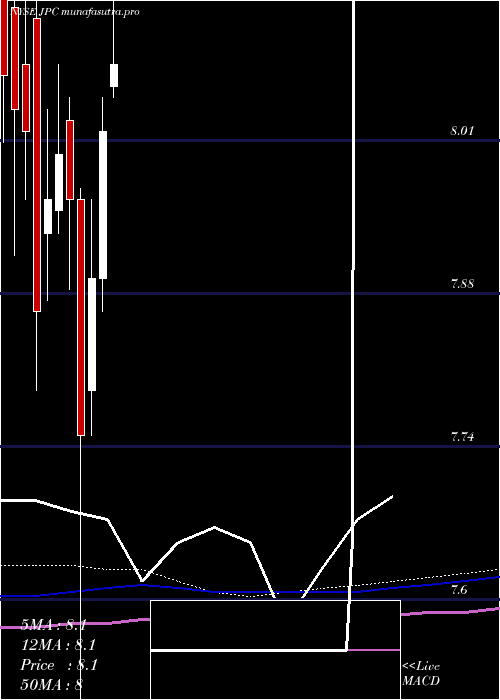Click the Price : 8.1 readout
This screenshot has width=500, height=700.
(x=58, y=665)
